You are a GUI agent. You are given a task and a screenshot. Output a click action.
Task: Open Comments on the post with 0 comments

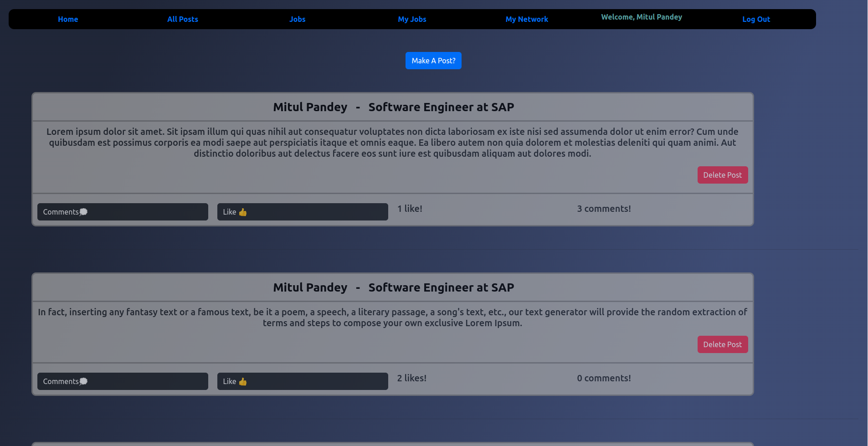click(123, 381)
